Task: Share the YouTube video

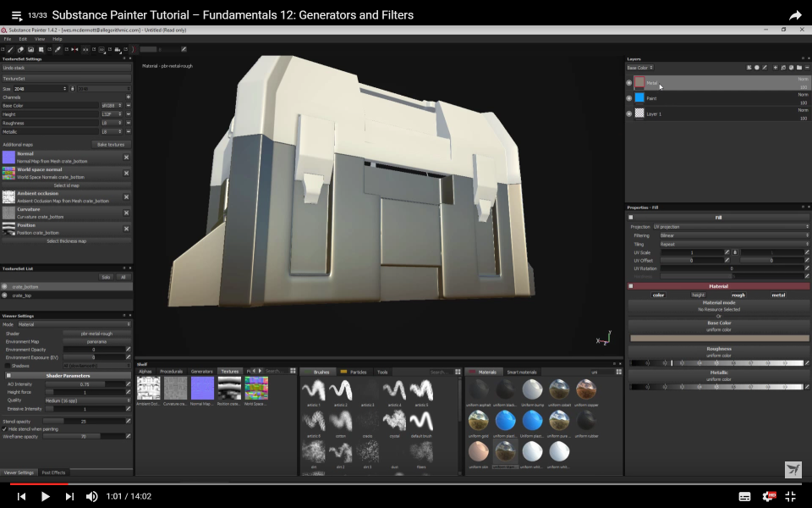Action: click(x=795, y=15)
